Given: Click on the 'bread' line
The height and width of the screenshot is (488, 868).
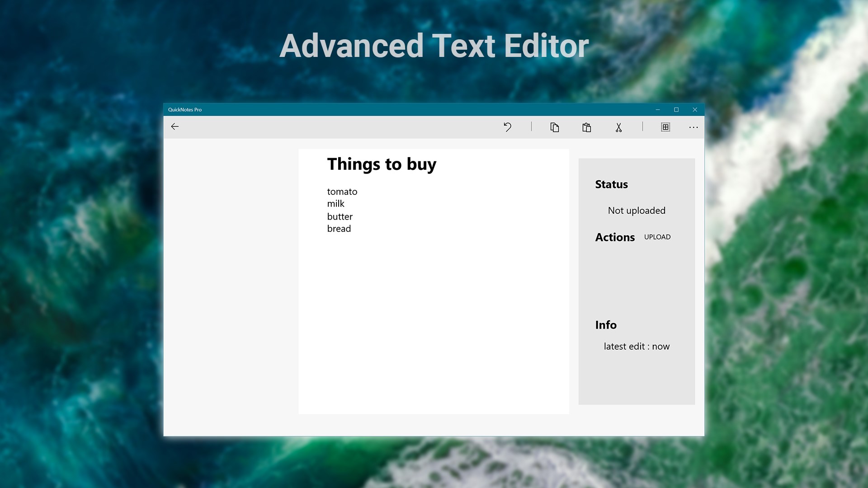Looking at the screenshot, I should pos(339,229).
